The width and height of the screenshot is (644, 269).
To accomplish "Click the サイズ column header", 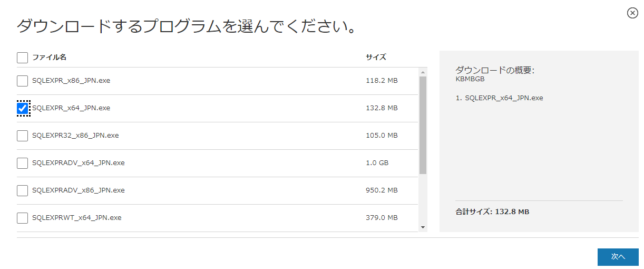I will [x=376, y=57].
